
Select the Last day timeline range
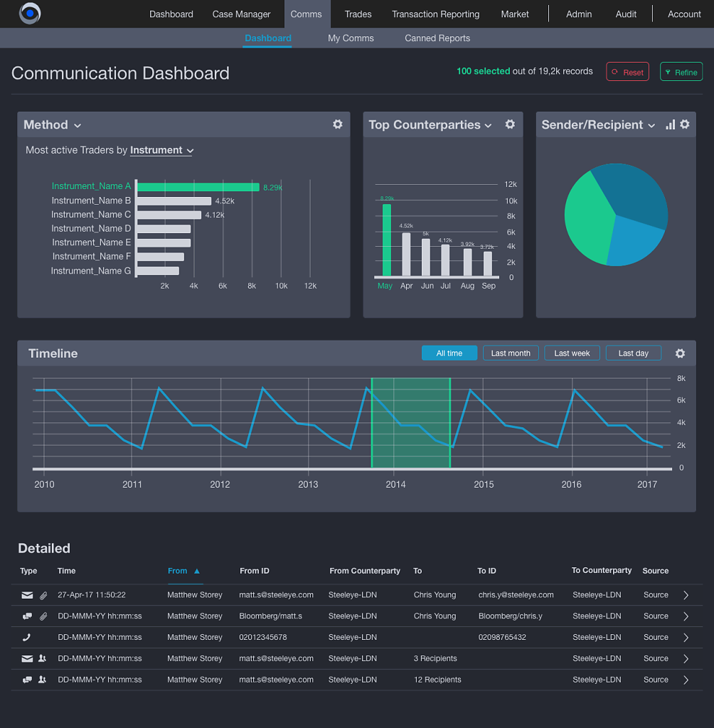pyautogui.click(x=633, y=353)
